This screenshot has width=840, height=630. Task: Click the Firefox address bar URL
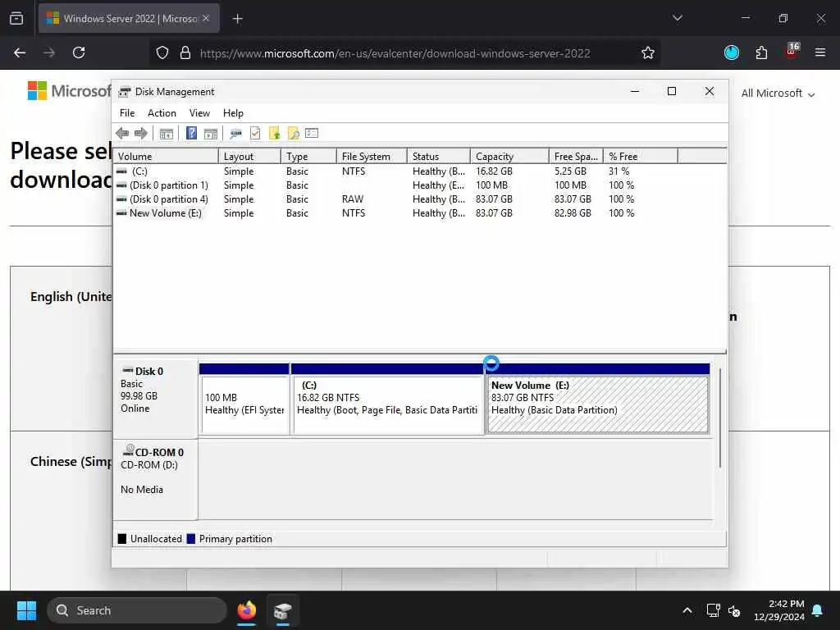[395, 53]
